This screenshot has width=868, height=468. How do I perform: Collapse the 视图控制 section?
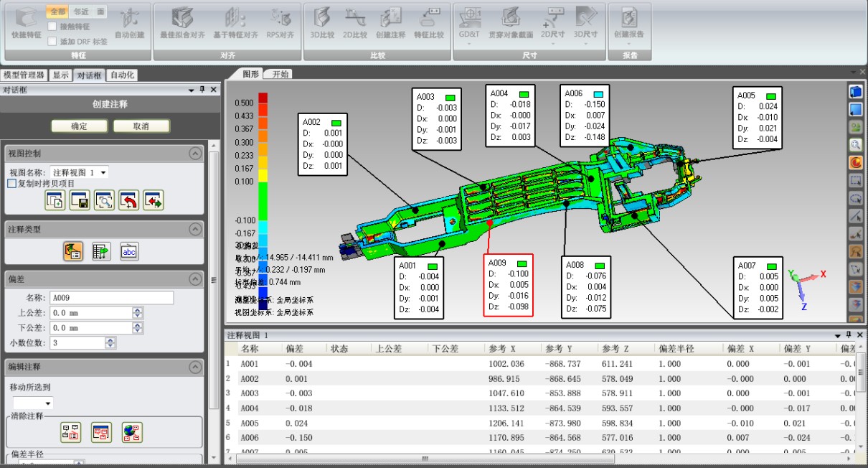(195, 154)
